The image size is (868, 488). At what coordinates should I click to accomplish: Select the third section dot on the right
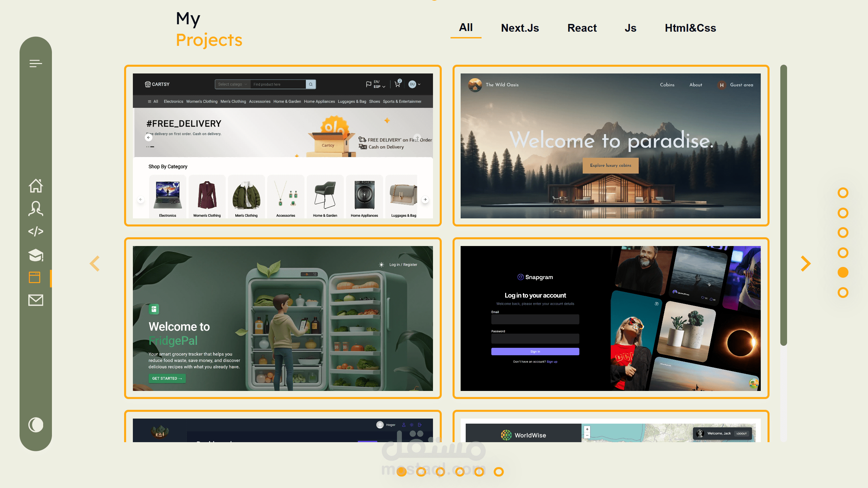click(843, 233)
